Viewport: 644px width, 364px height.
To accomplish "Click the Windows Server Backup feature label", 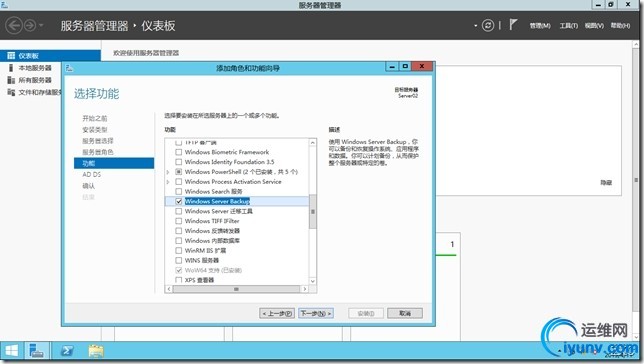I will click(x=217, y=201).
